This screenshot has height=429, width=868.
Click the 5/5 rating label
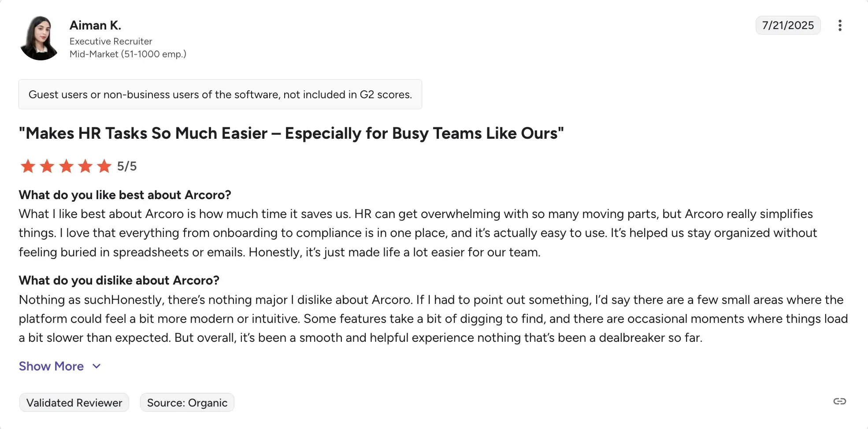coord(126,166)
